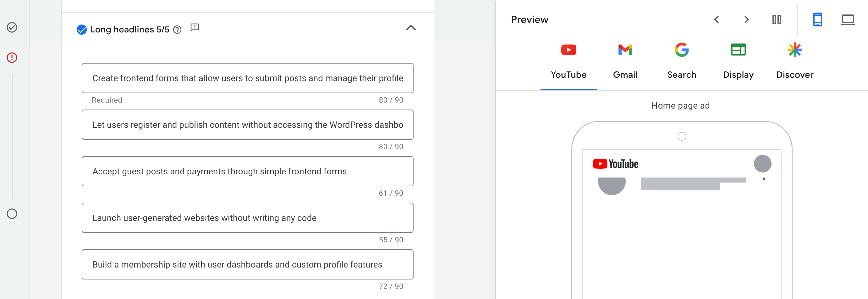Edit the 'Launch user-generated websites' headline field
Viewport: 868px width, 299px height.
(247, 218)
